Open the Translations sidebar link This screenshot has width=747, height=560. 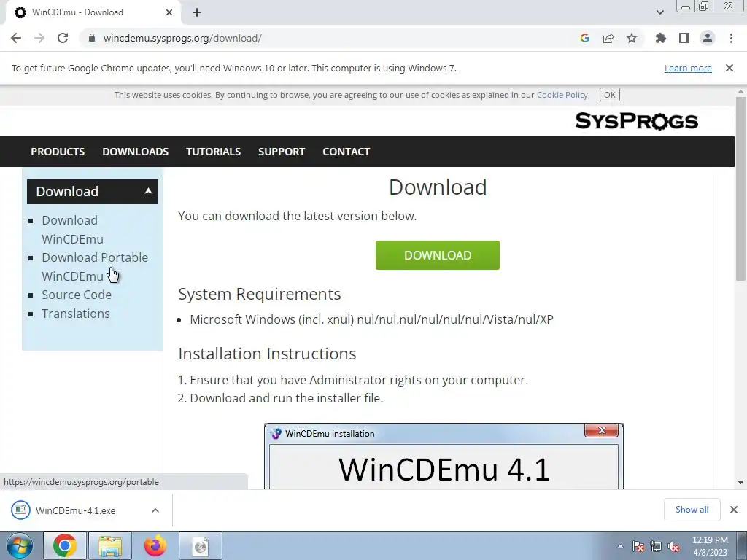[x=75, y=314]
